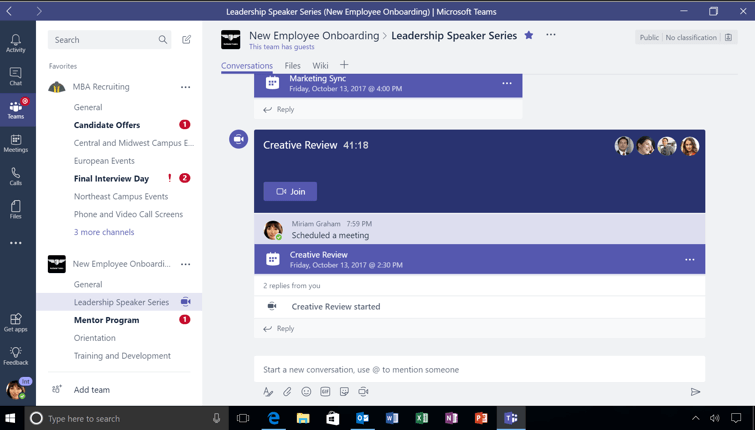Open the Training and Development channel
This screenshot has height=430, width=755.
[122, 356]
